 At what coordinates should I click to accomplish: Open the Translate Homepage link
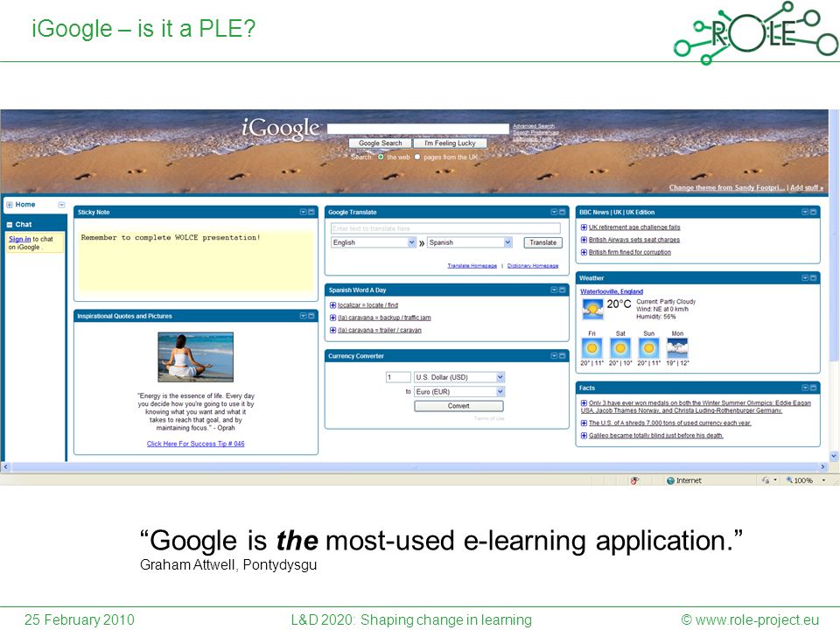(472, 266)
